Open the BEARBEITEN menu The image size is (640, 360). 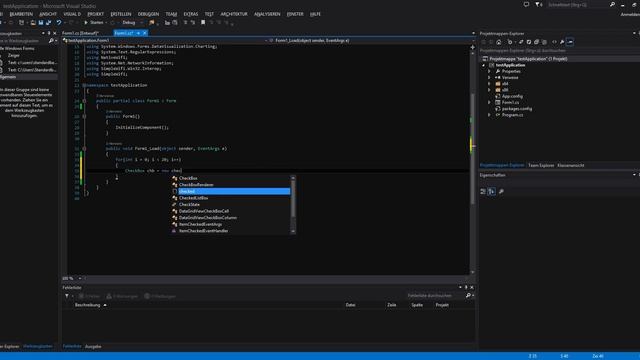(x=21, y=14)
